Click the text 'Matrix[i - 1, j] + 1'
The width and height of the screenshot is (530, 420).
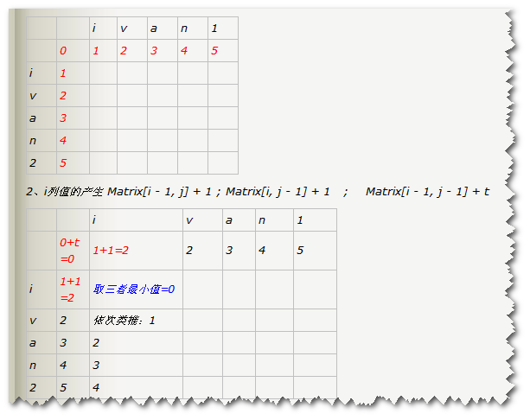click(x=159, y=192)
